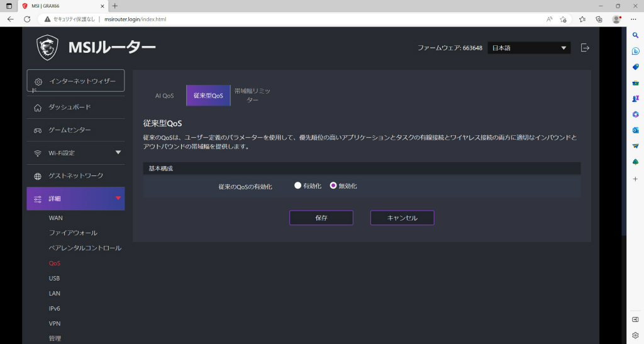Click the favorites star icon in toolbar

point(582,19)
